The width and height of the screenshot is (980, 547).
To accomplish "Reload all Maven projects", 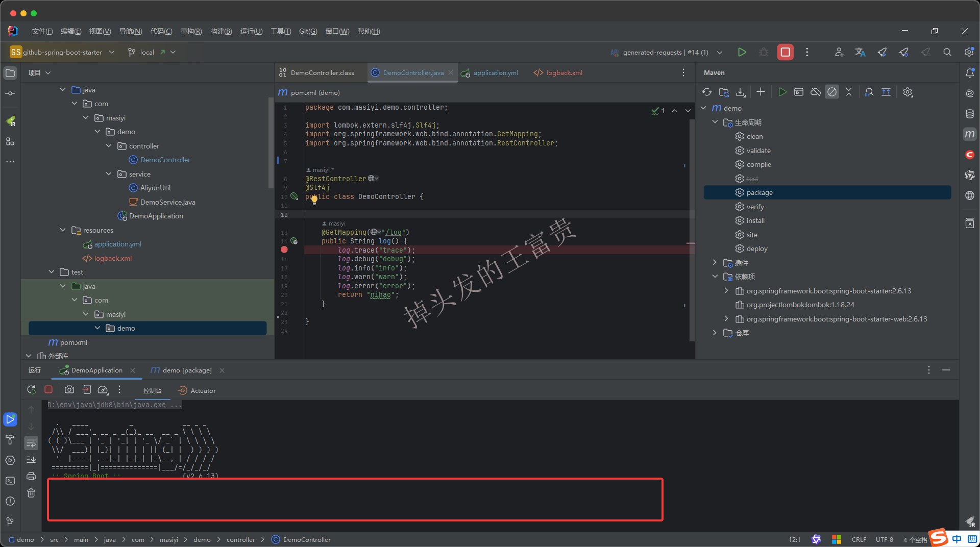I will coord(707,92).
